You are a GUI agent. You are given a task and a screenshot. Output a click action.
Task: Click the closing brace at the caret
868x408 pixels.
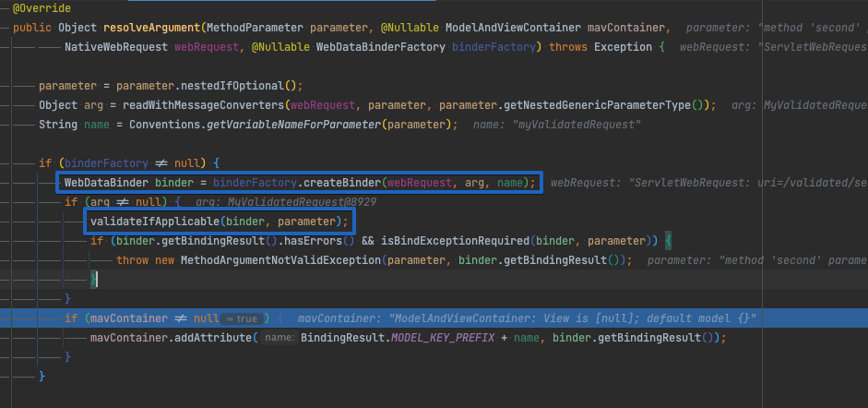point(93,280)
